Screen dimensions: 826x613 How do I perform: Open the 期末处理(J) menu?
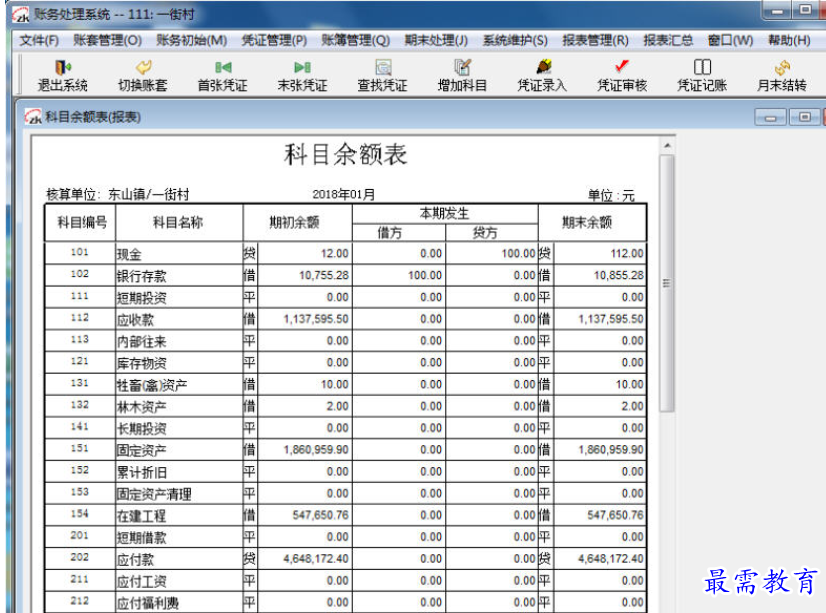click(436, 41)
